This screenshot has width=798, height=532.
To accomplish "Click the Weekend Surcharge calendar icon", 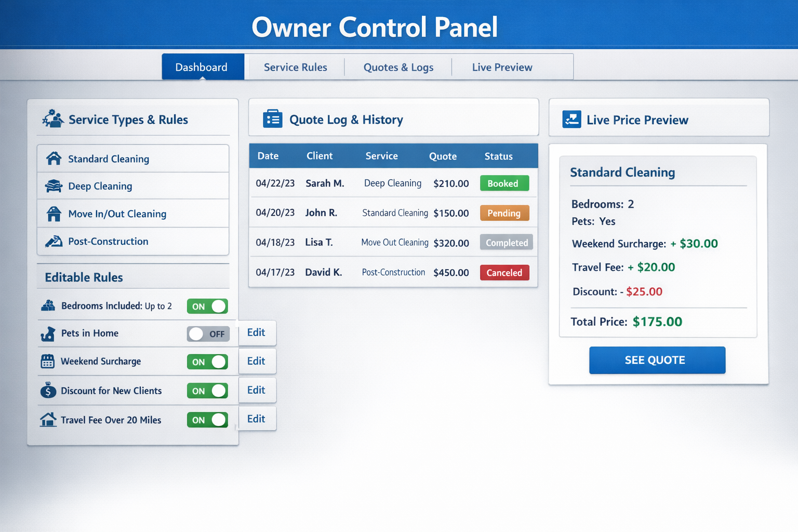I will click(x=48, y=361).
